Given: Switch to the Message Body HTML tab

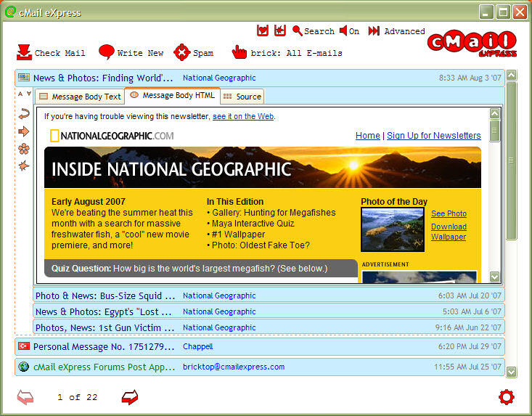Looking at the screenshot, I should tap(173, 95).
